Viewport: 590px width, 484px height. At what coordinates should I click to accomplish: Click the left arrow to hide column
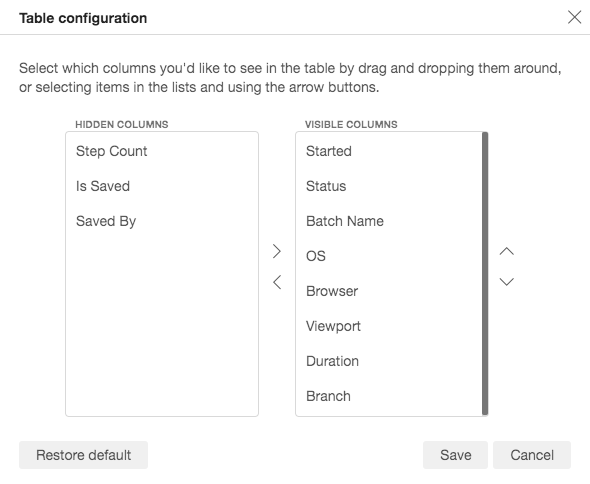277,282
